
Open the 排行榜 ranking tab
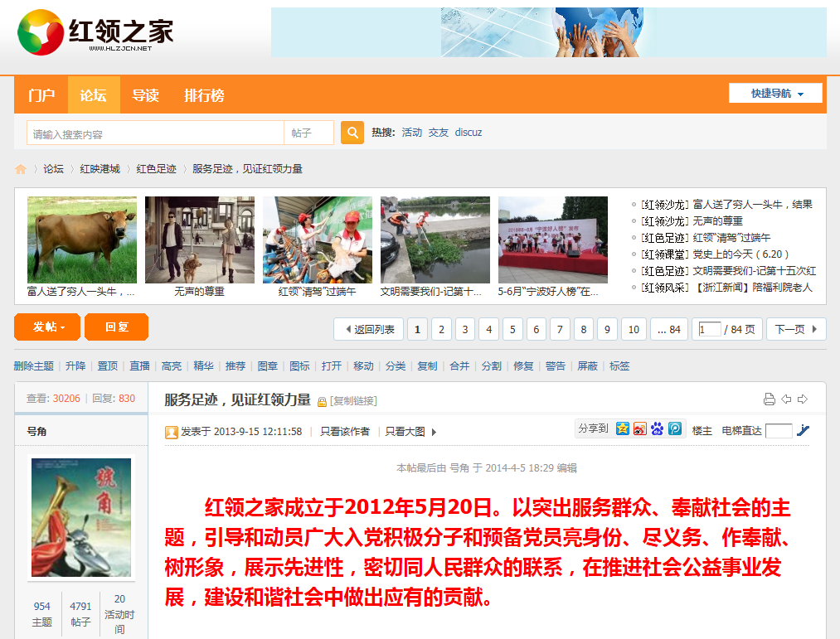[x=204, y=95]
